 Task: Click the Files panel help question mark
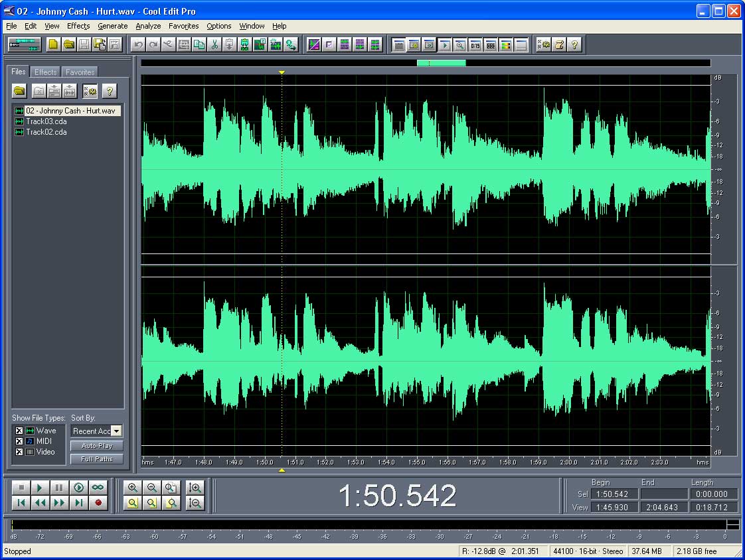pos(110,91)
